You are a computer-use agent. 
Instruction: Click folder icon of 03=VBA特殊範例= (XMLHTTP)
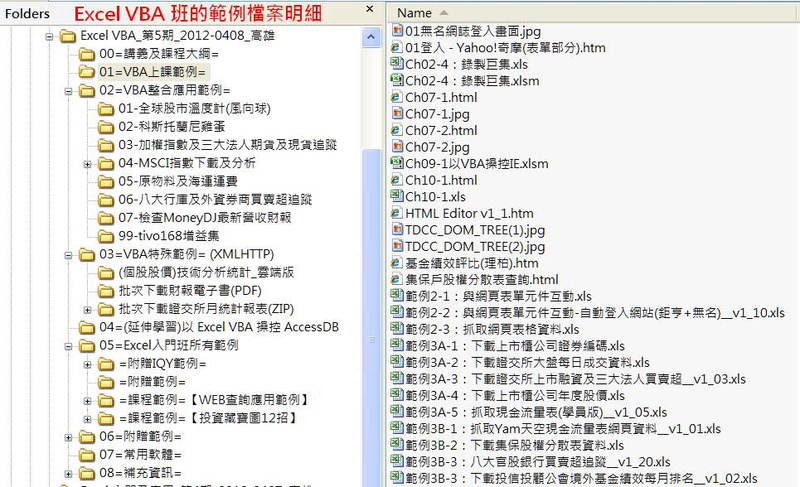(x=87, y=254)
